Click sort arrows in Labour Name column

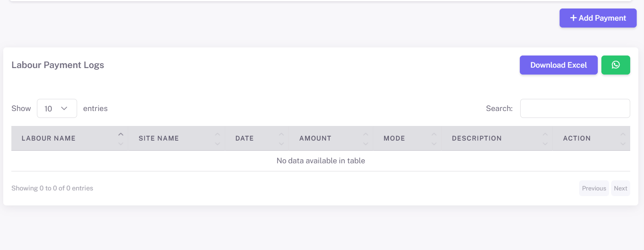pyautogui.click(x=121, y=139)
